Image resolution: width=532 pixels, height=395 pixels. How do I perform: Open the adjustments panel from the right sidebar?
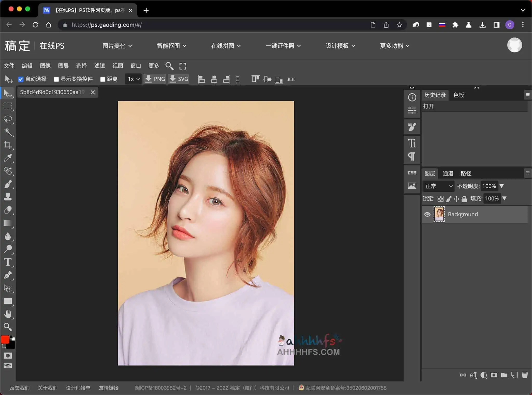tap(412, 111)
